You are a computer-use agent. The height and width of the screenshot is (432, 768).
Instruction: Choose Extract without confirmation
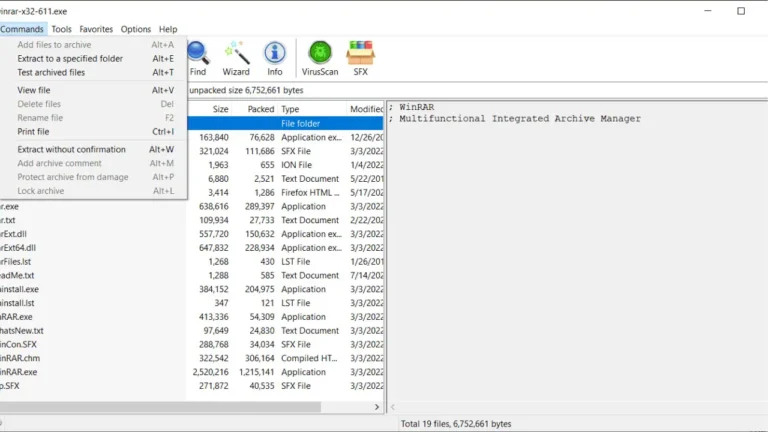click(94, 149)
